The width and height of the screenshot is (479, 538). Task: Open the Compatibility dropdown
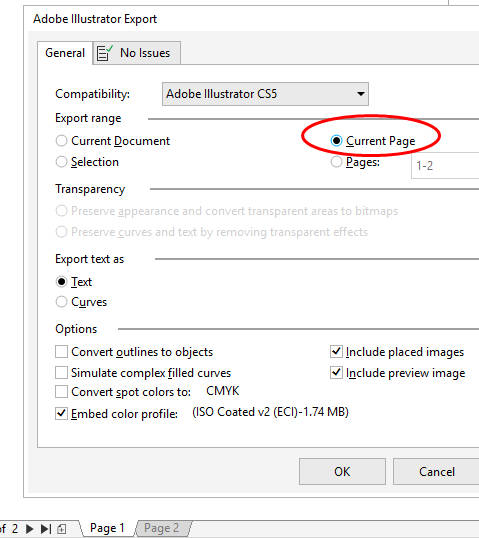click(265, 94)
